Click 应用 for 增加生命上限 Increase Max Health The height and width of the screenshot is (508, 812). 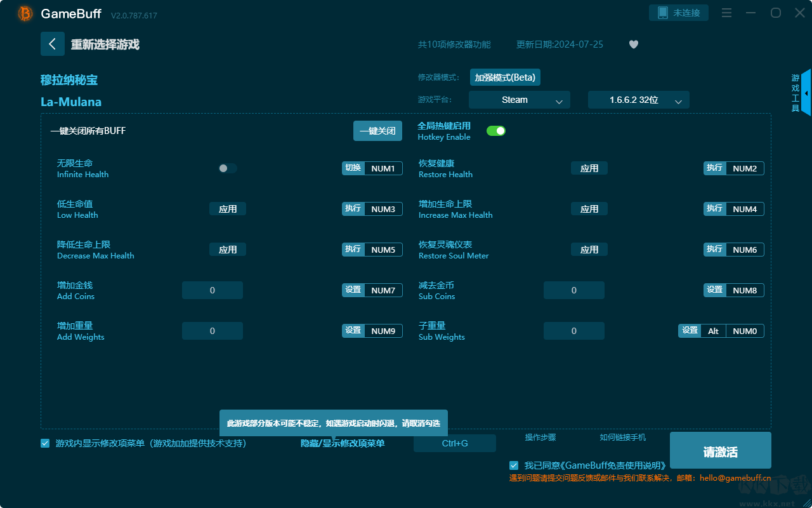click(x=589, y=209)
